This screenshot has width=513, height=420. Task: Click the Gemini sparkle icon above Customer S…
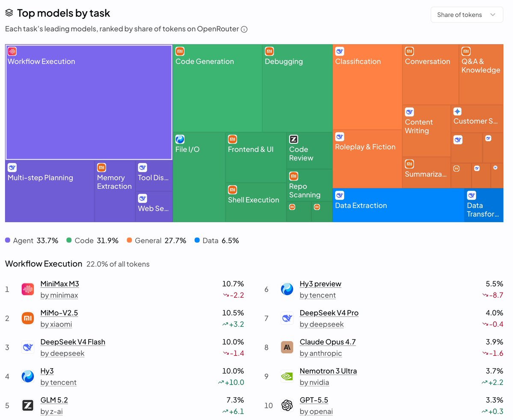(x=457, y=111)
